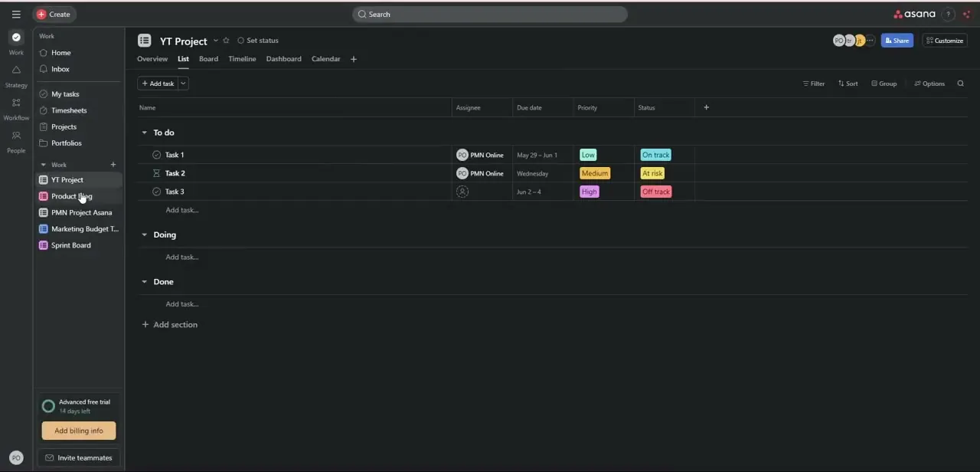
Task: Click the Low priority tag on Task 1
Action: click(x=588, y=155)
